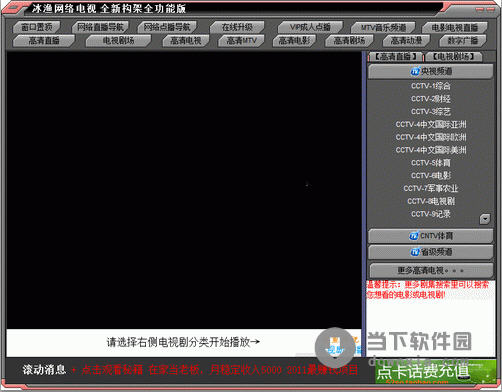
Task: Play channel CCTV-1综合
Action: (431, 86)
